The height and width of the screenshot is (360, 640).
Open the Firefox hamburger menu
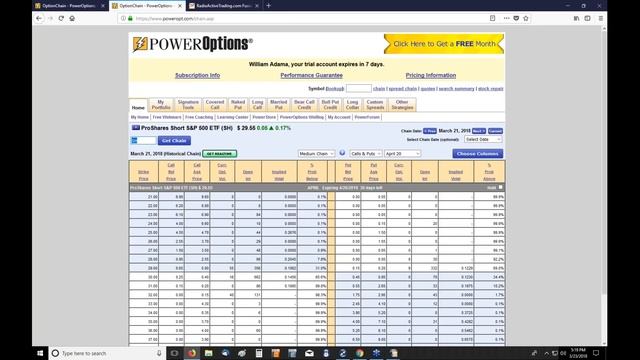pos(601,18)
